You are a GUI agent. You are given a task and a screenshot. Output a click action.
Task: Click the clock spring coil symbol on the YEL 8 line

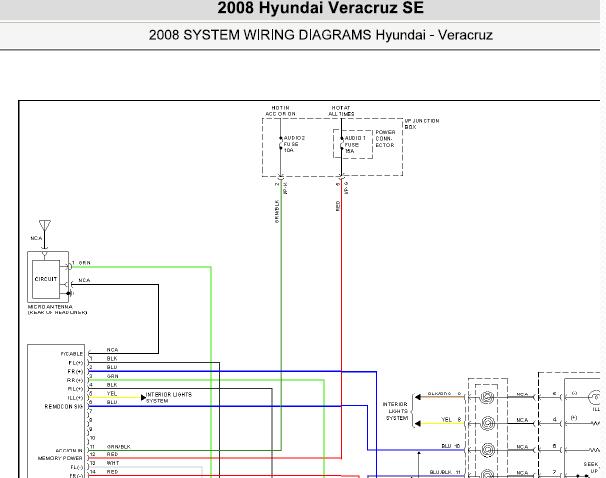[487, 424]
